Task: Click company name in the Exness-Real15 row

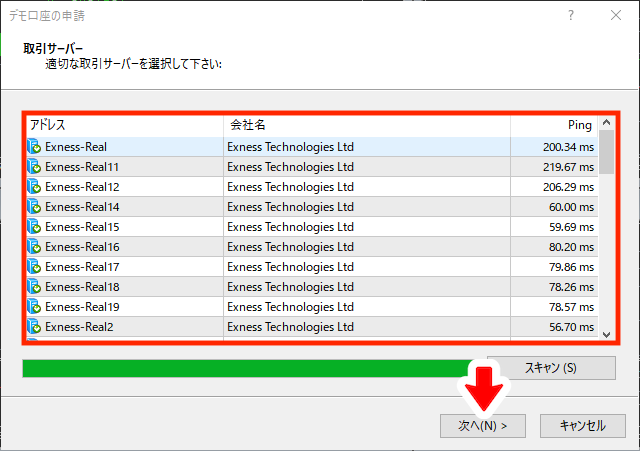Action: (x=290, y=227)
